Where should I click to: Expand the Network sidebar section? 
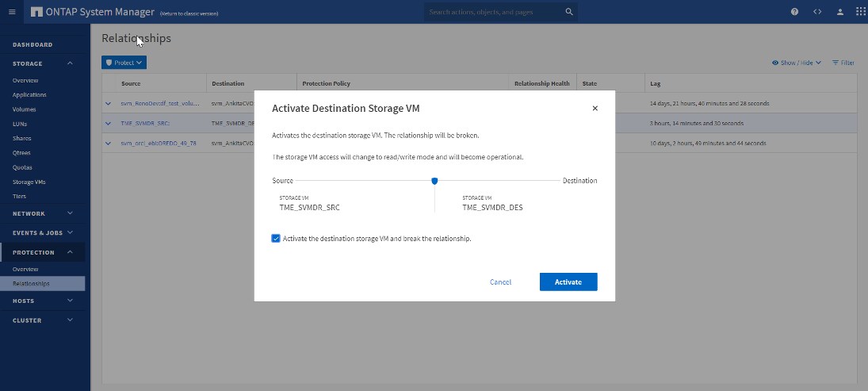(x=70, y=213)
